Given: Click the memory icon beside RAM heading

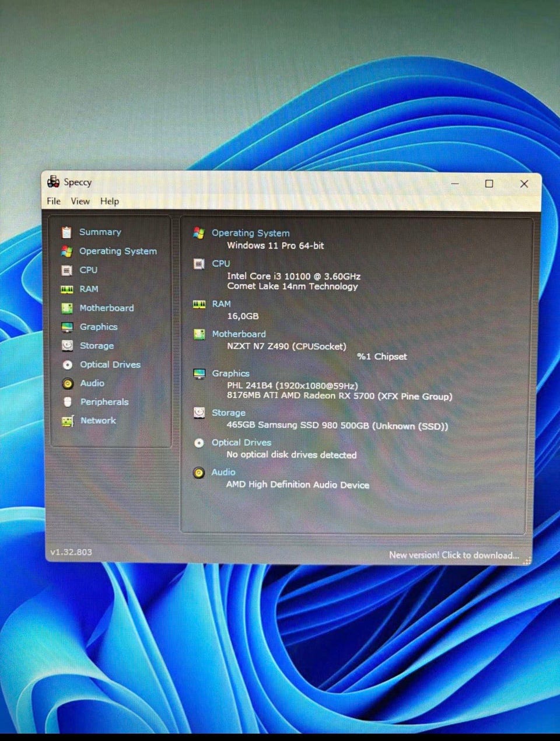Looking at the screenshot, I should coord(199,304).
